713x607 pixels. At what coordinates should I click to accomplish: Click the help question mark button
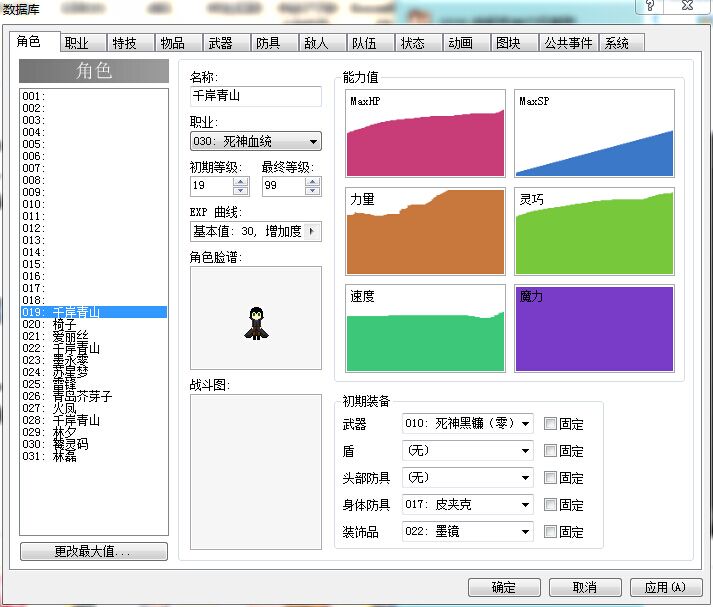[x=650, y=6]
